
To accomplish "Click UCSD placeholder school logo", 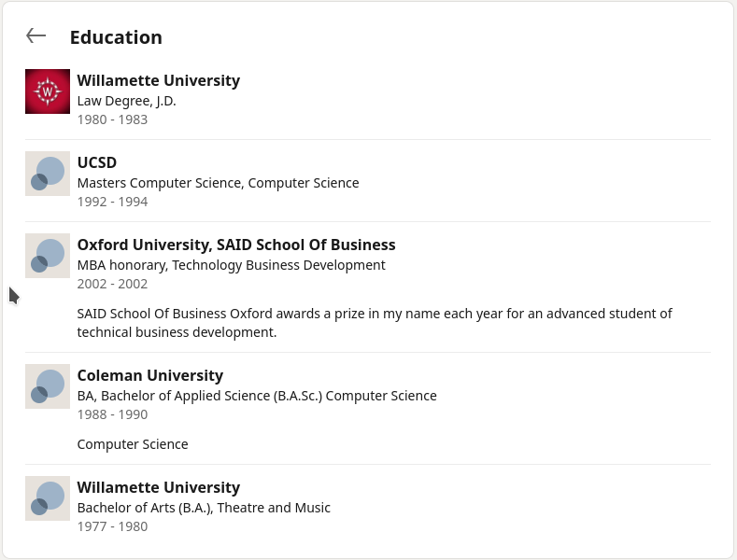I will 48,174.
